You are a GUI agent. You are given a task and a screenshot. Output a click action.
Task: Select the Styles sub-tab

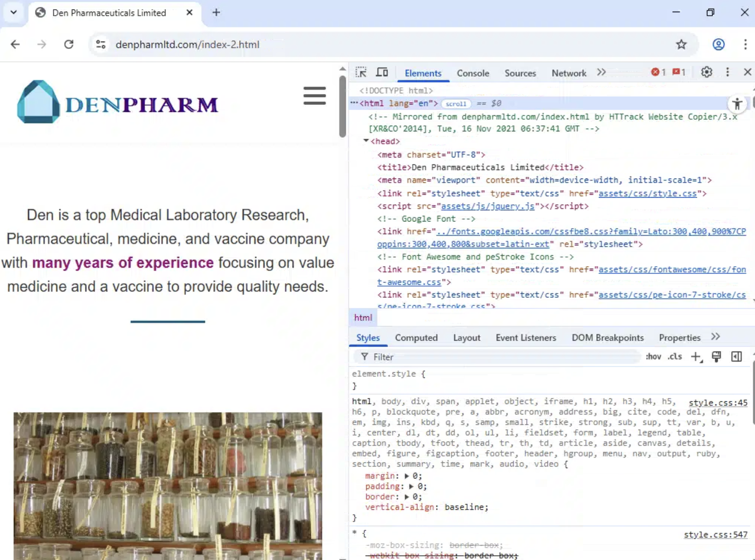click(x=368, y=338)
